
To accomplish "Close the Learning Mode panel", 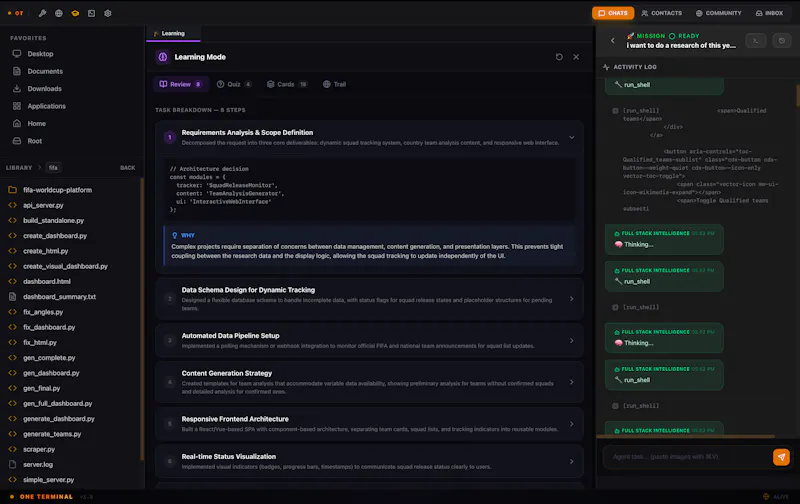I will pos(576,57).
